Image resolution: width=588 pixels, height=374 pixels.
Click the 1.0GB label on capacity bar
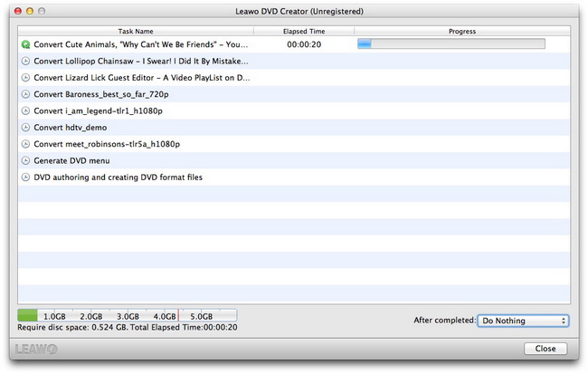[54, 317]
